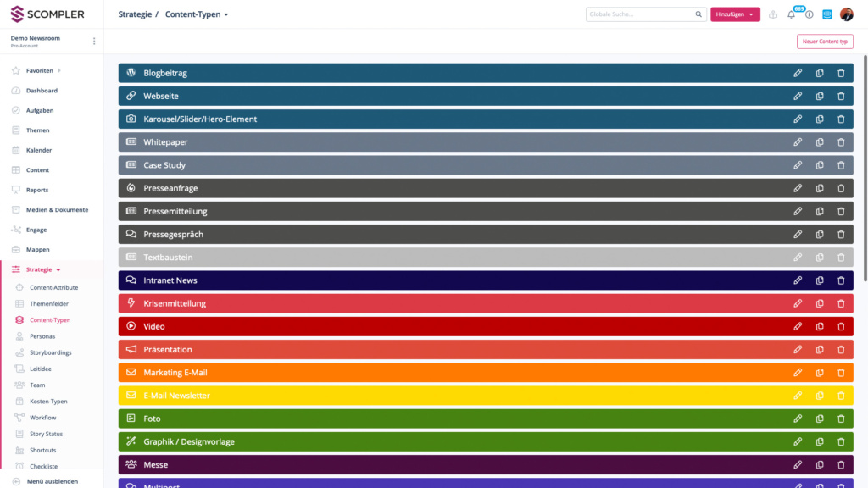
Task: Go to Kalender in the sidebar
Action: pyautogui.click(x=39, y=150)
